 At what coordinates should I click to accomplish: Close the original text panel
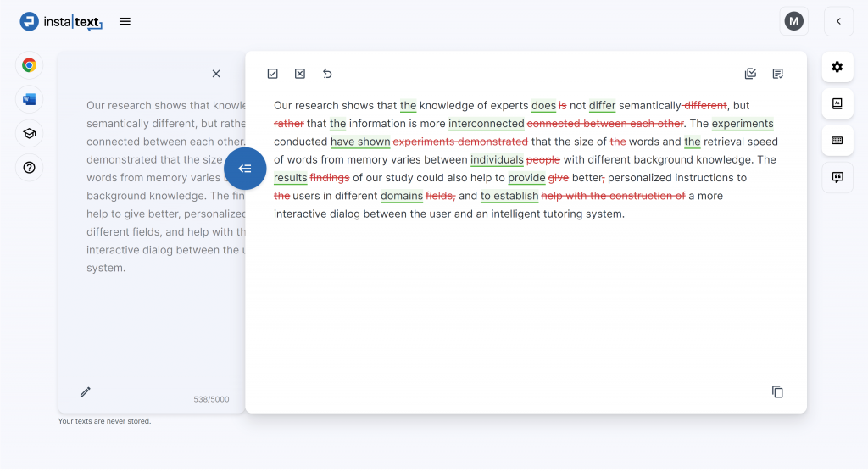point(216,74)
